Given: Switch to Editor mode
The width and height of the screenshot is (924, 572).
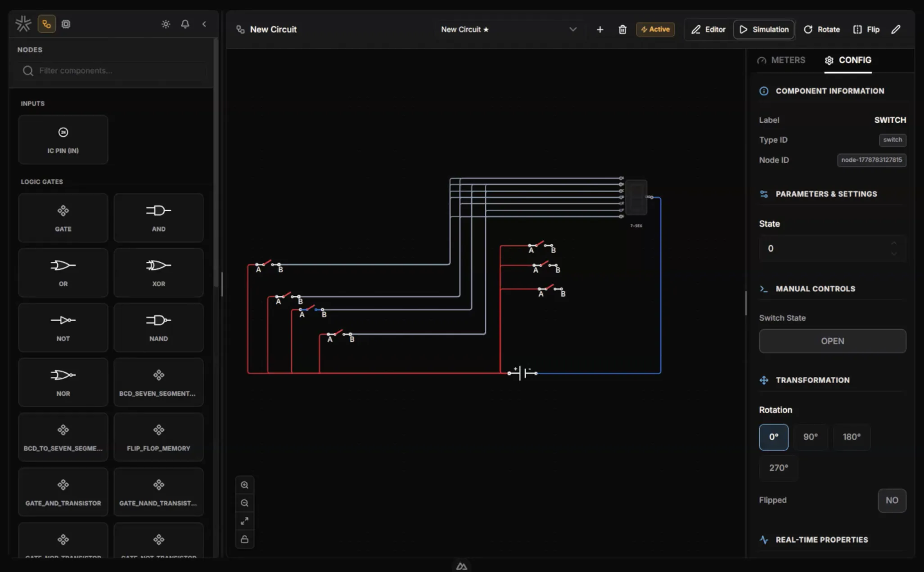Looking at the screenshot, I should (x=708, y=29).
